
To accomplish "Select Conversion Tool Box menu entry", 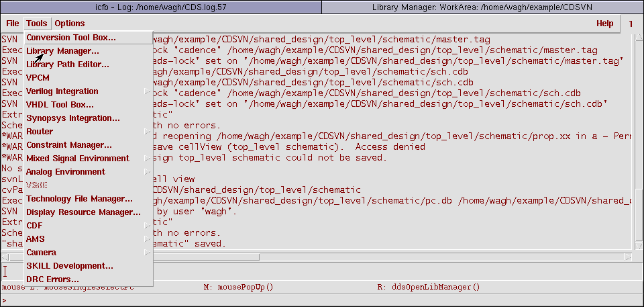I will click(71, 38).
